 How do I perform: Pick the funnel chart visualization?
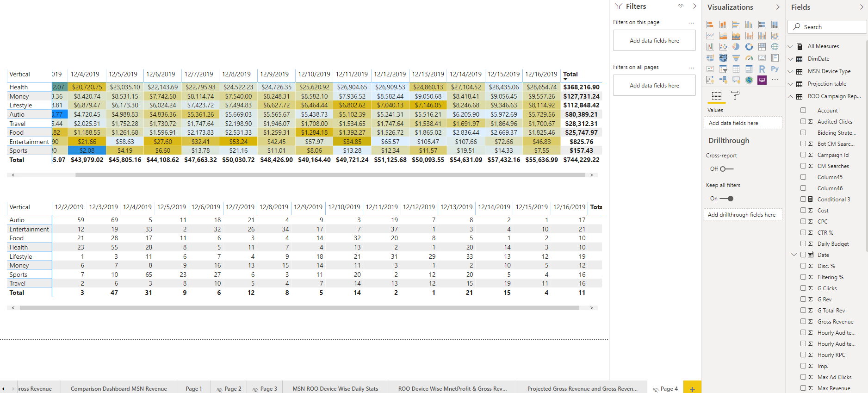736,58
